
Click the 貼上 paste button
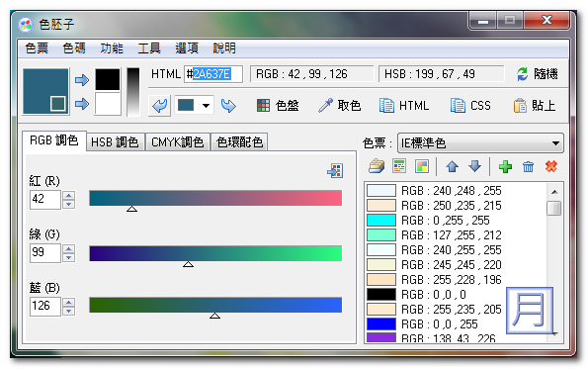tap(535, 106)
